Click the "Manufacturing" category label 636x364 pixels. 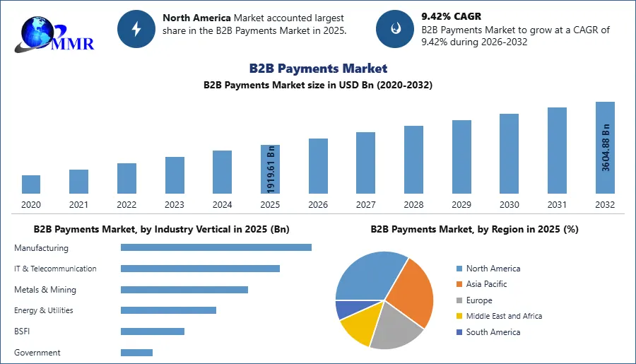pyautogui.click(x=42, y=248)
